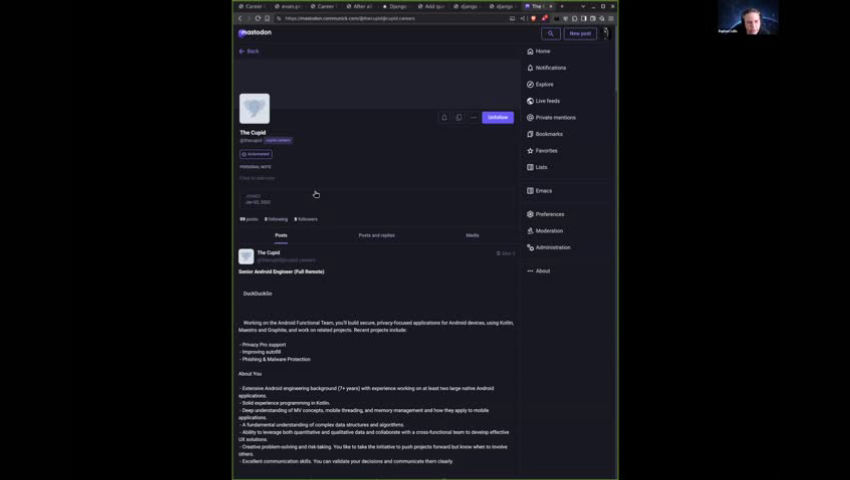Viewport: 850px width, 480px height.
Task: Copy profile link icon next to bell
Action: click(459, 118)
